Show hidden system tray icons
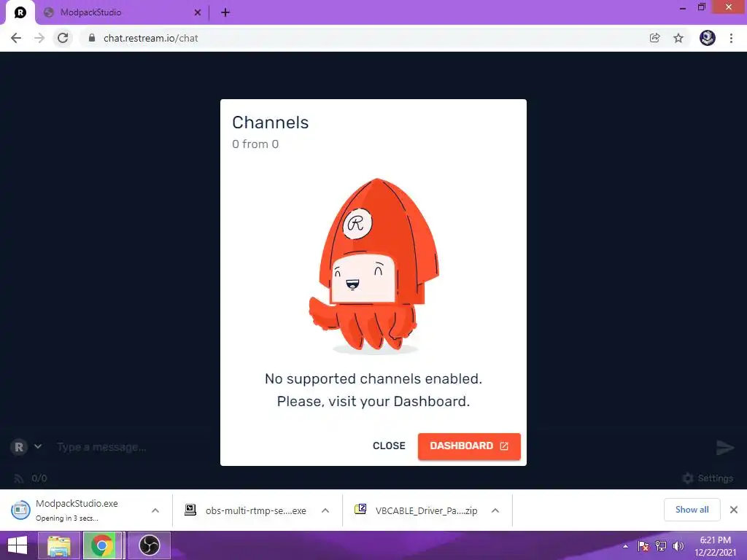This screenshot has width=747, height=560. [x=625, y=546]
